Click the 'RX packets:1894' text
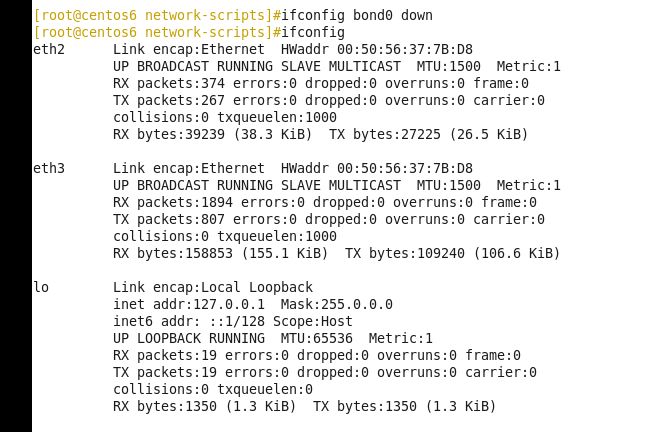This screenshot has width=647, height=432. (x=173, y=202)
